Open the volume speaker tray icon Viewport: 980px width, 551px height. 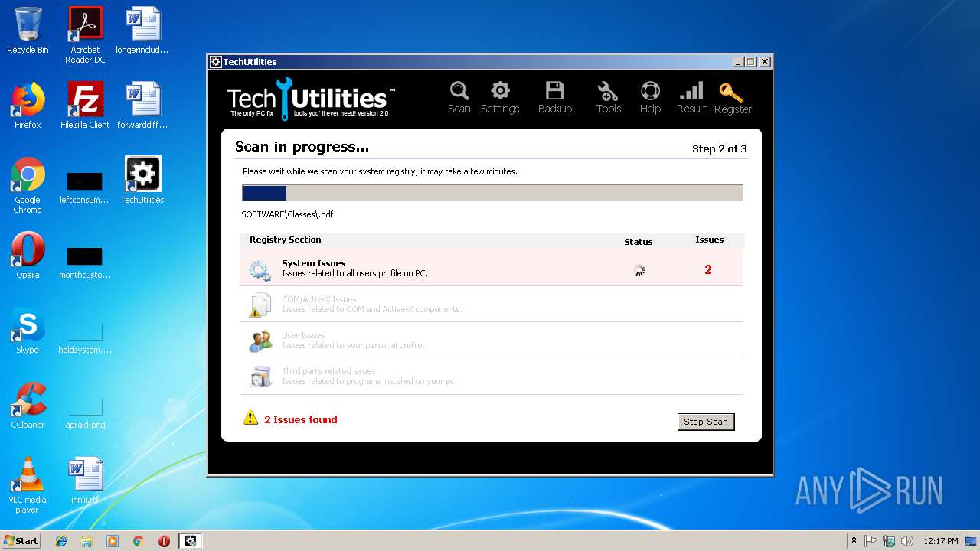point(907,541)
